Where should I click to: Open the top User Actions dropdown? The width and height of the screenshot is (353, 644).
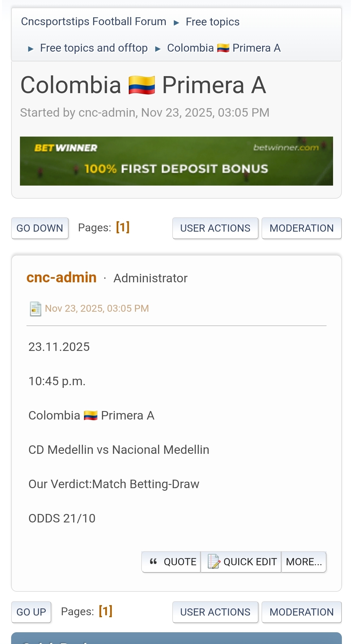tap(215, 228)
